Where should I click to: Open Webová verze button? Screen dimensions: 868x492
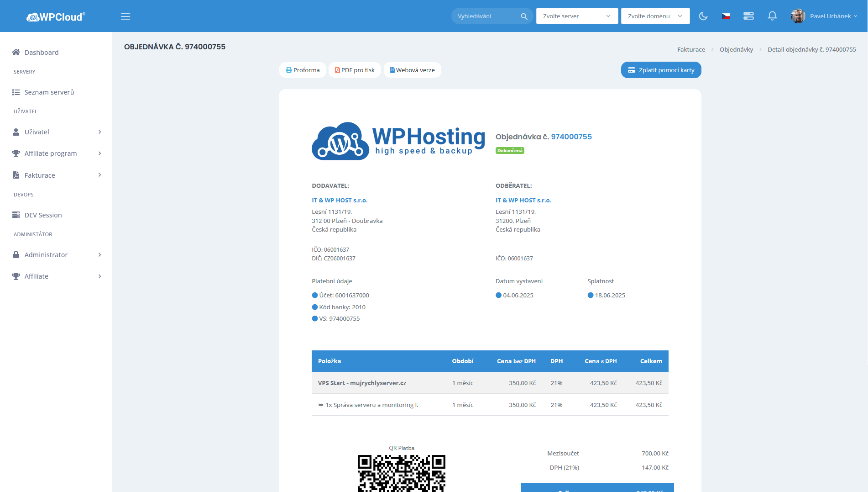[x=412, y=70]
